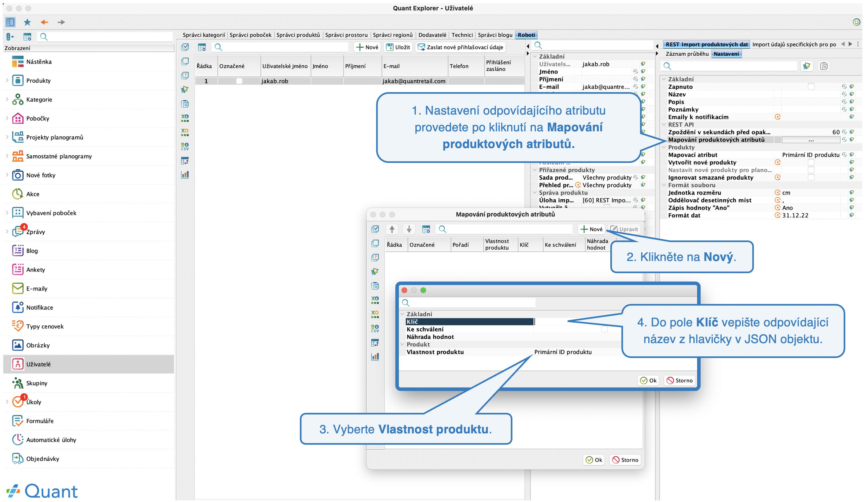The image size is (868, 502).
Task: Click Nové button in users toolbar
Action: point(367,47)
